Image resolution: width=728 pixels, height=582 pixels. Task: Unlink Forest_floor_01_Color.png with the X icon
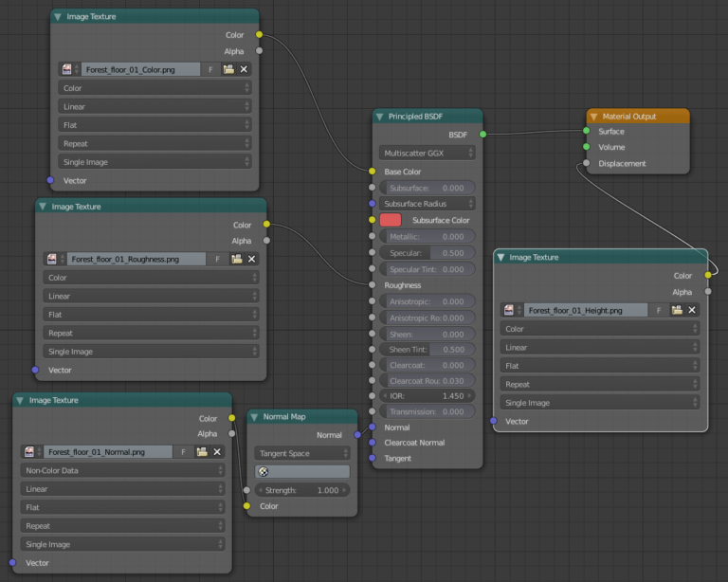[244, 69]
